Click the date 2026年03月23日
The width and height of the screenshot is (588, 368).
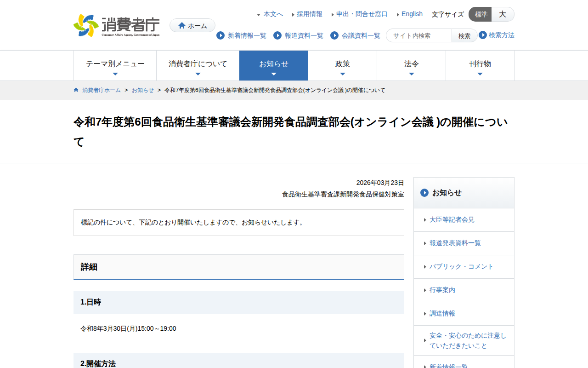tap(380, 183)
